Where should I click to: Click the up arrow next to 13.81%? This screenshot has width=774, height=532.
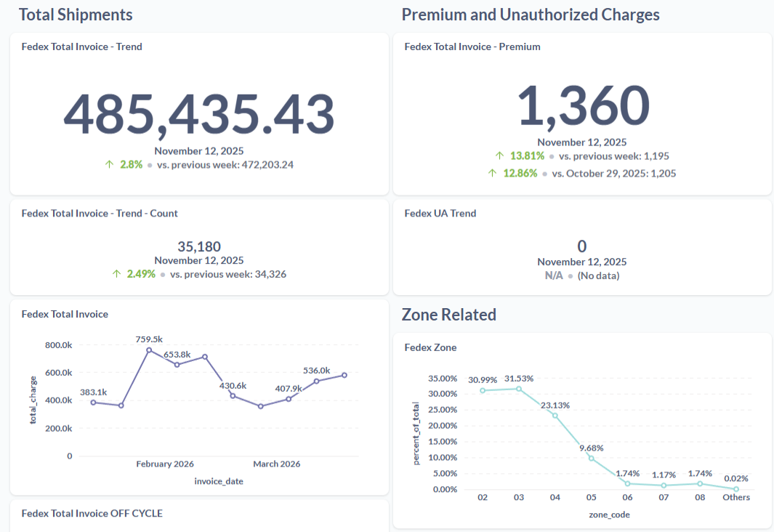pyautogui.click(x=500, y=156)
